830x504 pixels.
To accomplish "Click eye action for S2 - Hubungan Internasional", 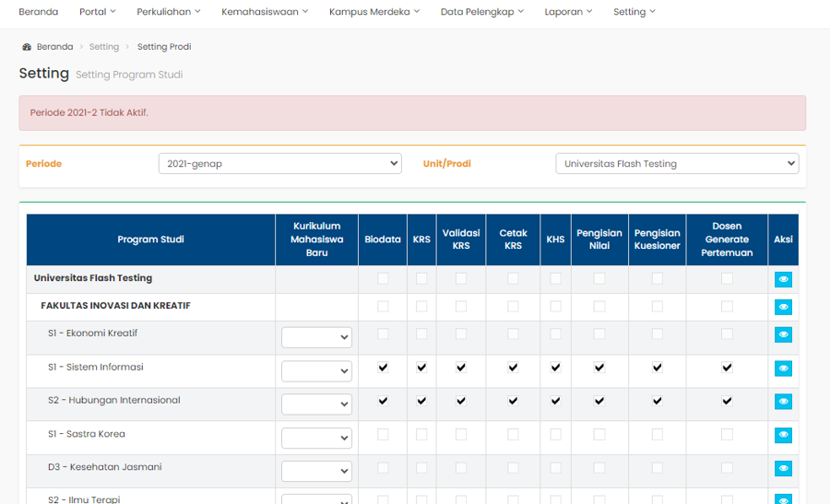I will point(783,402).
